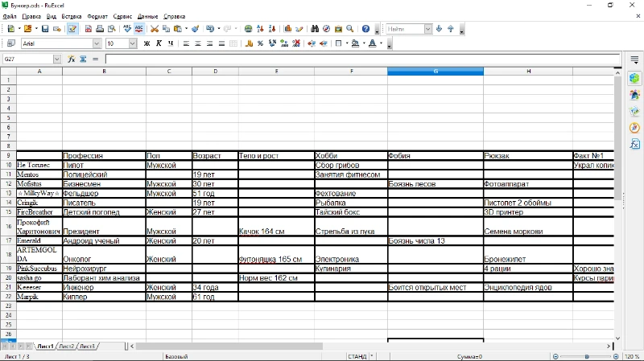The image size is (644, 361).
Task: Open the paste options dropdown arrow
Action: point(186,29)
